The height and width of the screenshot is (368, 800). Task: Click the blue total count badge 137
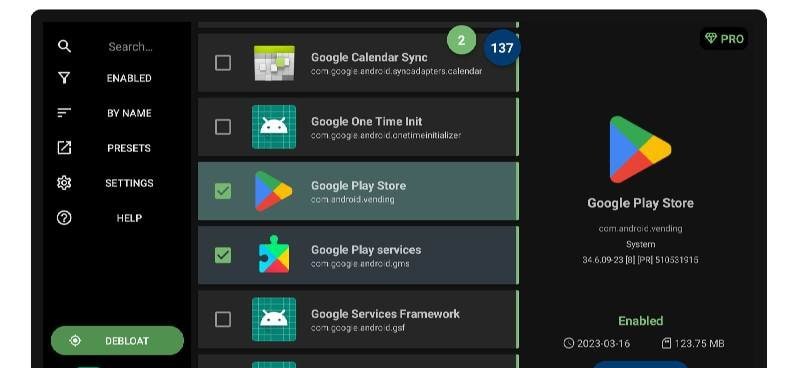point(502,48)
